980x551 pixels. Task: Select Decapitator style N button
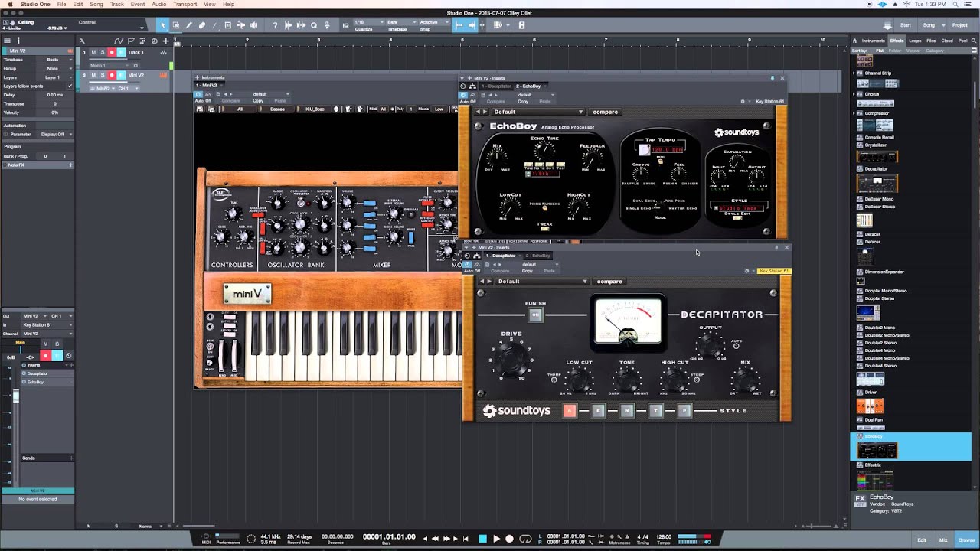626,411
